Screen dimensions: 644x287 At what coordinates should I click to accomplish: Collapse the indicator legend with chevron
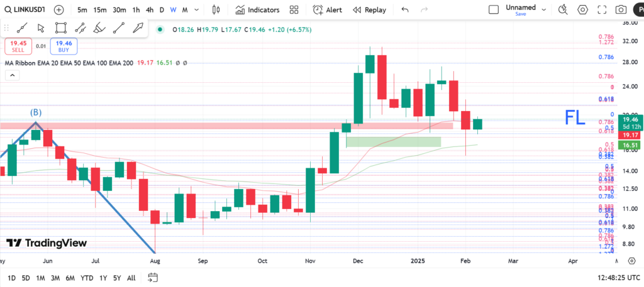tap(11, 75)
